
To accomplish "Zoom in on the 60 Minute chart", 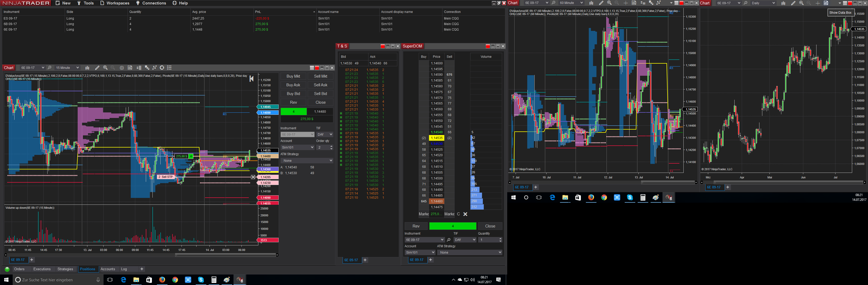I will pyautogui.click(x=609, y=3).
